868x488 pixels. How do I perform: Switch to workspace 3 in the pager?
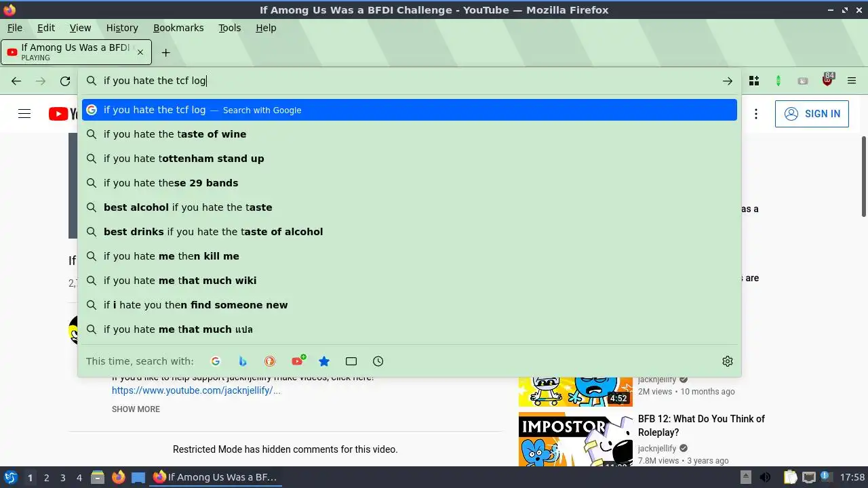[x=62, y=477]
